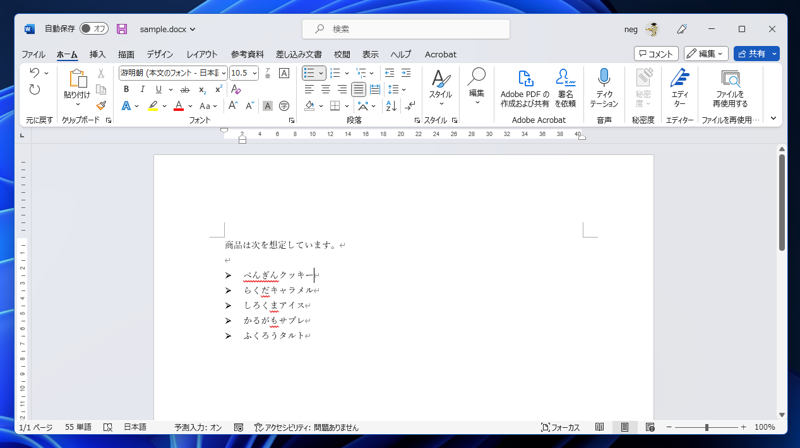
Task: Align text left
Action: click(309, 89)
